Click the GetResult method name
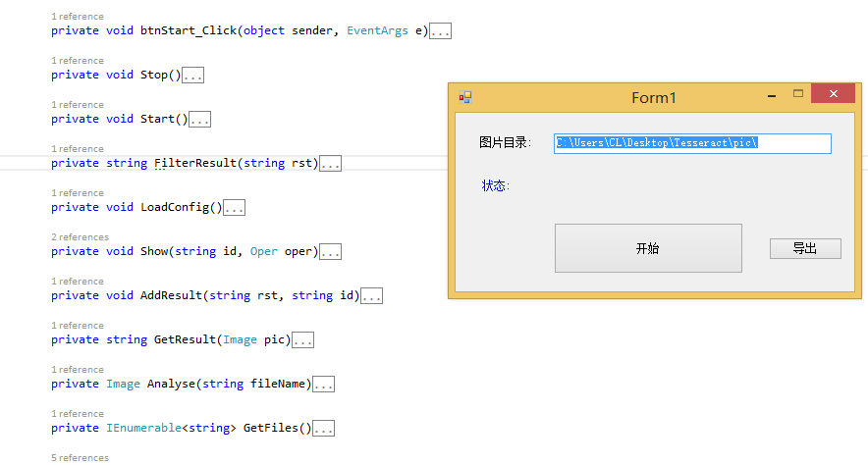This screenshot has height=465, width=868. point(185,339)
